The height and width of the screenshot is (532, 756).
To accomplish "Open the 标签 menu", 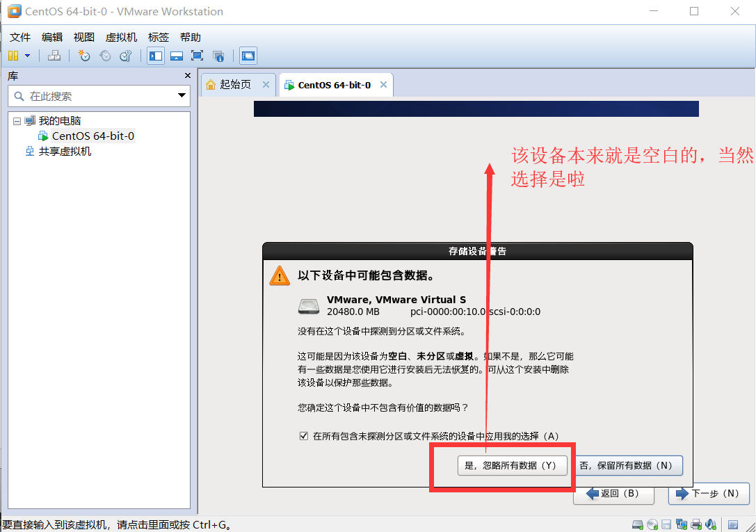I will pos(159,37).
